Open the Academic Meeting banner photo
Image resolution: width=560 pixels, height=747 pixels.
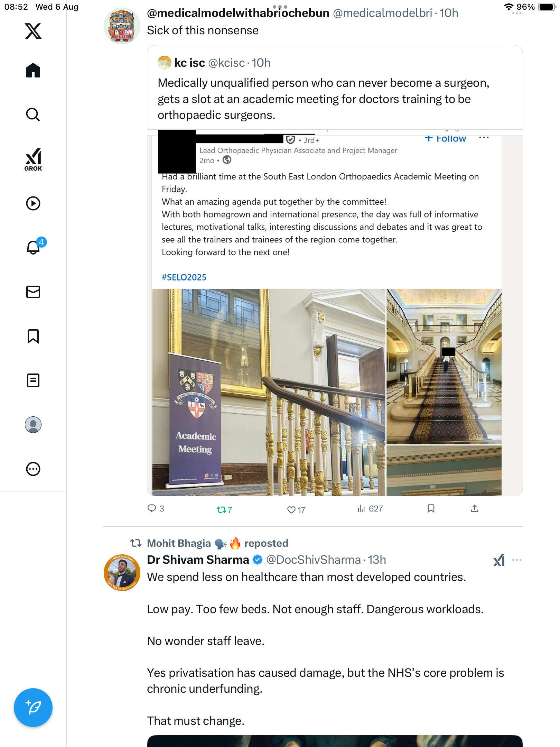tap(269, 392)
